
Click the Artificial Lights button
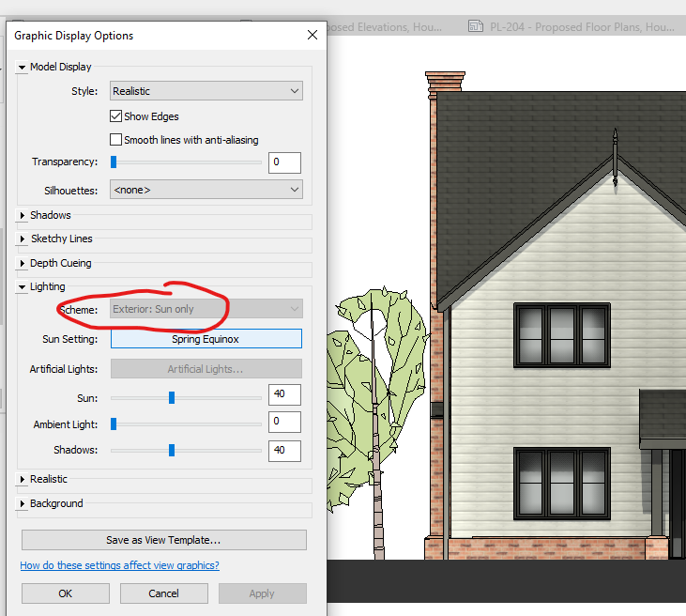pyautogui.click(x=206, y=369)
